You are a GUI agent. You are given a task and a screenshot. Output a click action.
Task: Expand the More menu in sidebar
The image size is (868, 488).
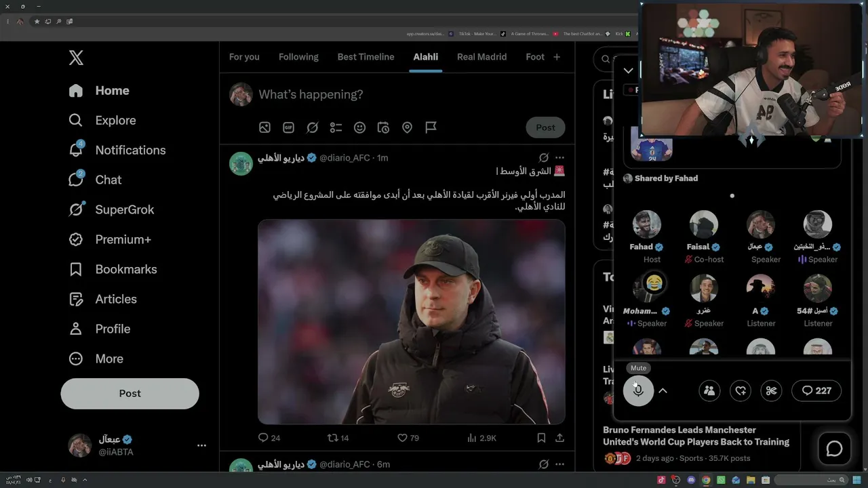tap(96, 359)
